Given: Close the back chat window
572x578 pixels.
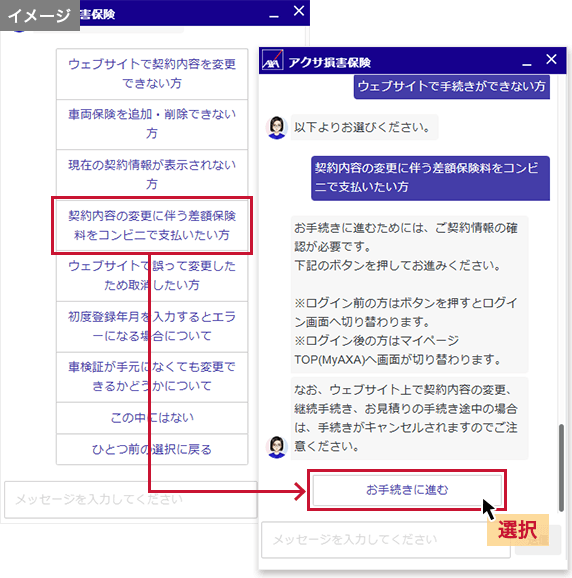Looking at the screenshot, I should point(299,11).
